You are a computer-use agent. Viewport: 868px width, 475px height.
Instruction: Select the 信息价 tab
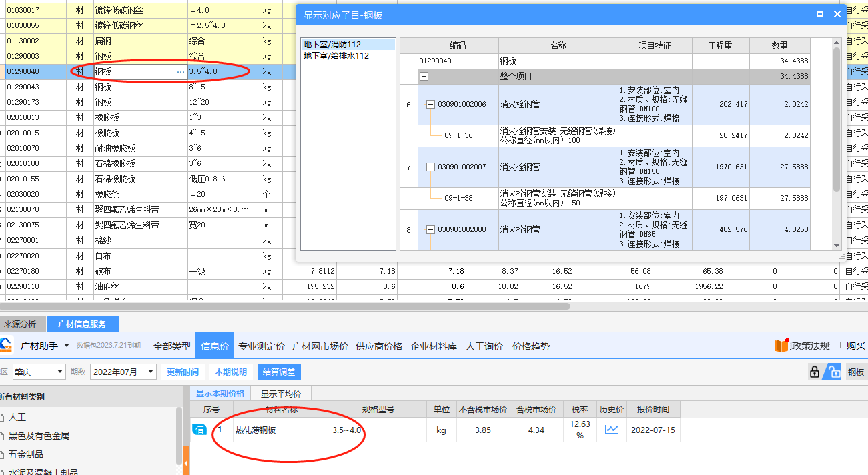coord(215,346)
